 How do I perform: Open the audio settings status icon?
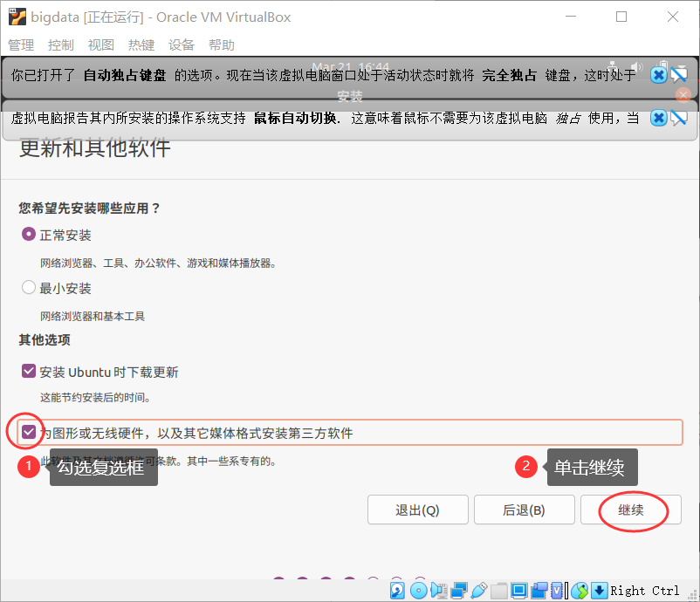pos(439,591)
